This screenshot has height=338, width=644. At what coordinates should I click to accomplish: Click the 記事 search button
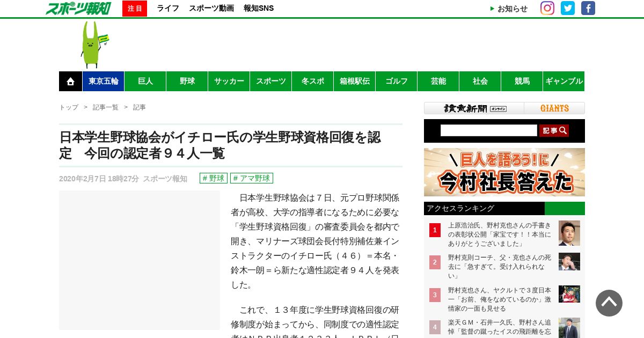554,130
